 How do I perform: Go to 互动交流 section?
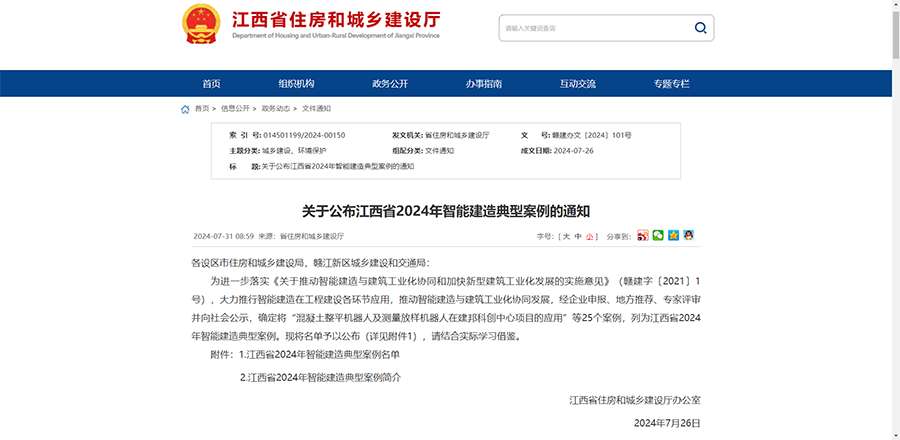click(578, 84)
